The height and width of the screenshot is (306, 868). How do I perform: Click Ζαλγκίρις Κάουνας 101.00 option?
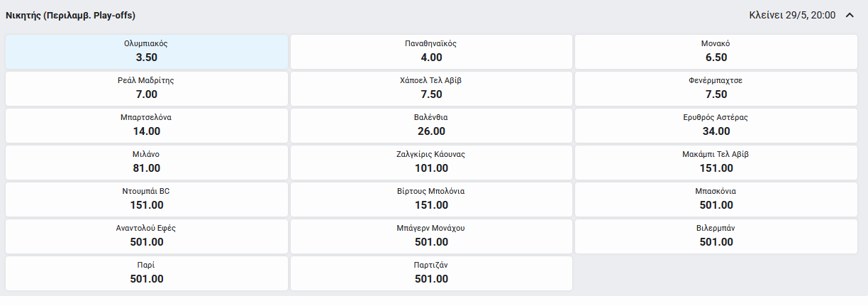(x=431, y=162)
